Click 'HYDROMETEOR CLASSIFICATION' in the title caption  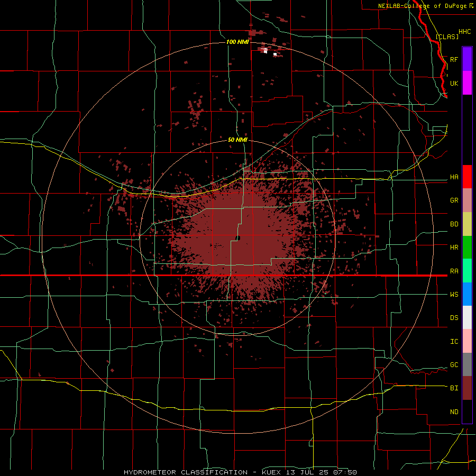point(186,472)
